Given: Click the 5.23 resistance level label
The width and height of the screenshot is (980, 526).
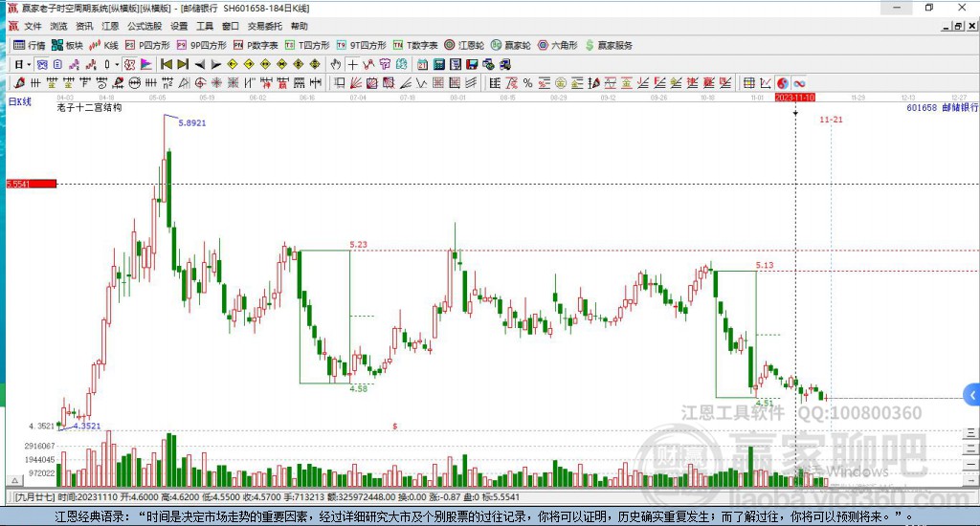Looking at the screenshot, I should [x=359, y=244].
